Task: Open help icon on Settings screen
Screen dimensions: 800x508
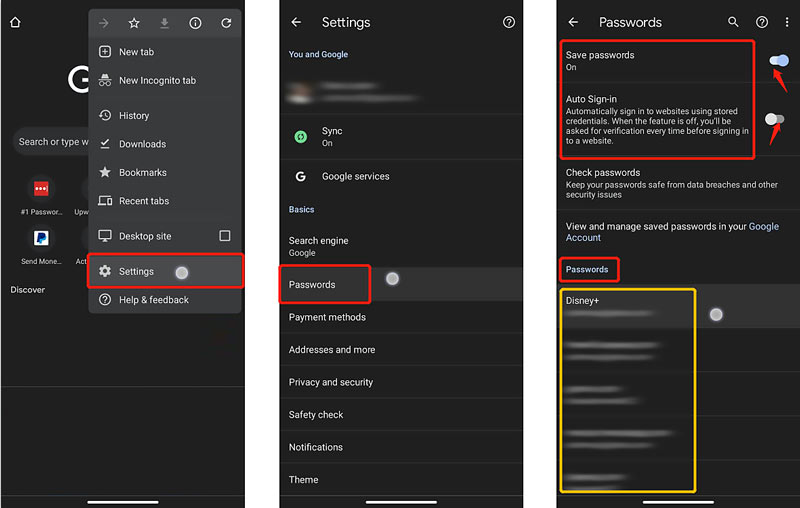Action: coord(509,22)
